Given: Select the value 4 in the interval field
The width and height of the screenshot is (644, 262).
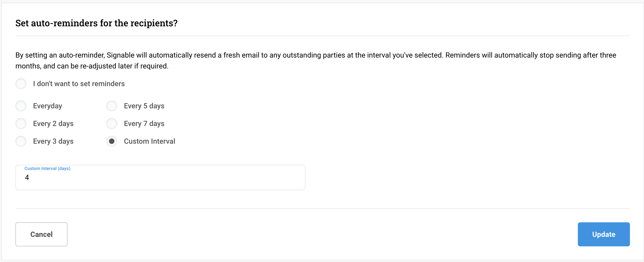Looking at the screenshot, I should point(27,177).
